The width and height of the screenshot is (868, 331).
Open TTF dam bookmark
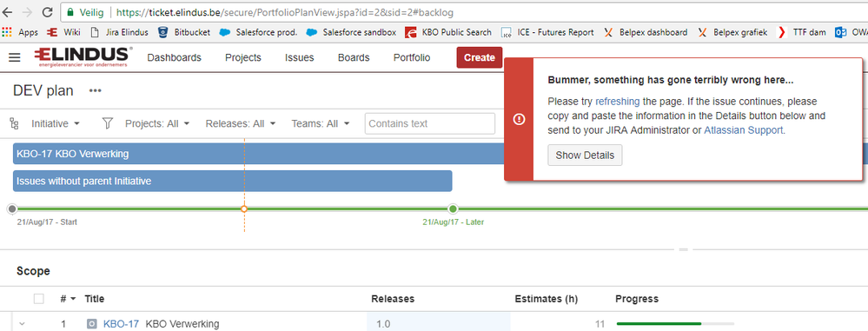pyautogui.click(x=801, y=32)
